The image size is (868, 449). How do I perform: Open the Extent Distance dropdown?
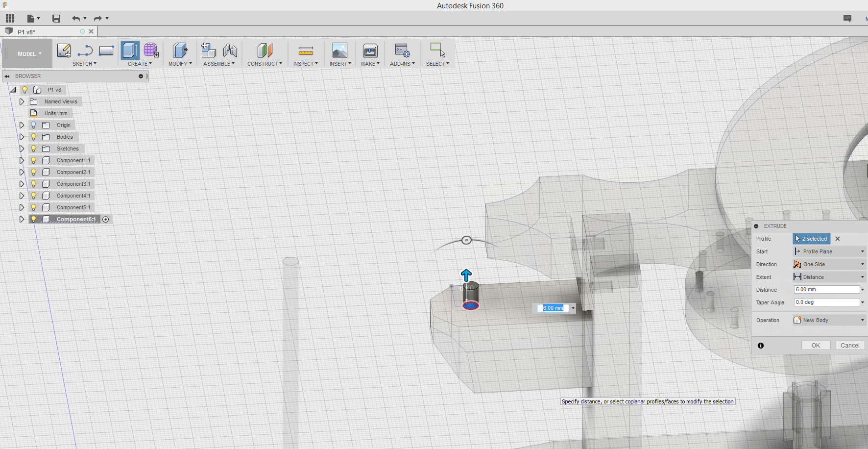point(829,277)
